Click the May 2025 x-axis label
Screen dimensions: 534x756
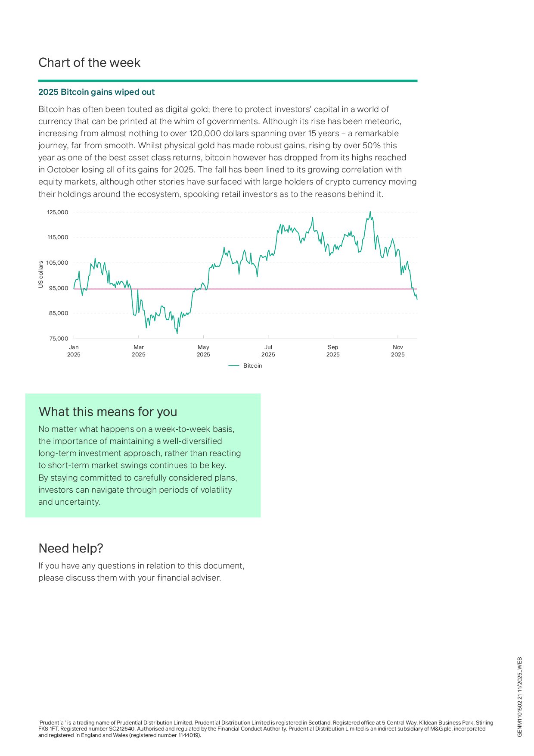(x=203, y=351)
